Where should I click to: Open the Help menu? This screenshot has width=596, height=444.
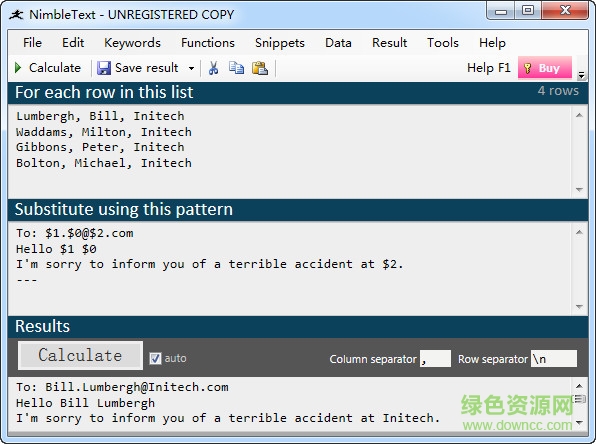point(492,43)
